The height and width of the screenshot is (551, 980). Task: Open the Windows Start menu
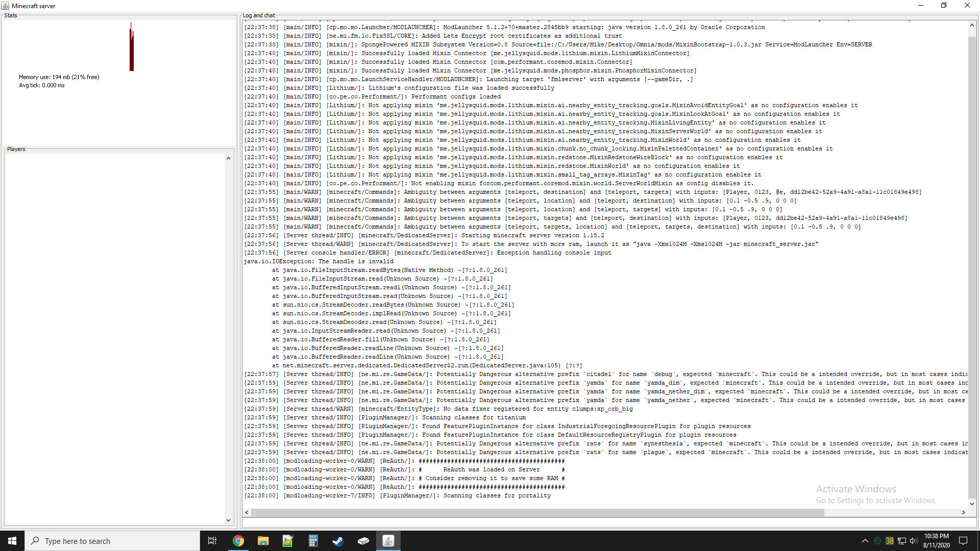pyautogui.click(x=12, y=541)
